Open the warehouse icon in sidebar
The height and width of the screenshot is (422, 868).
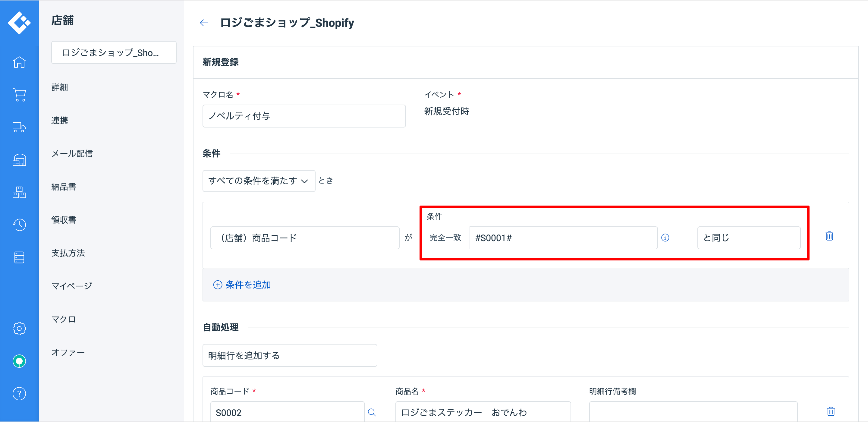[x=19, y=160]
